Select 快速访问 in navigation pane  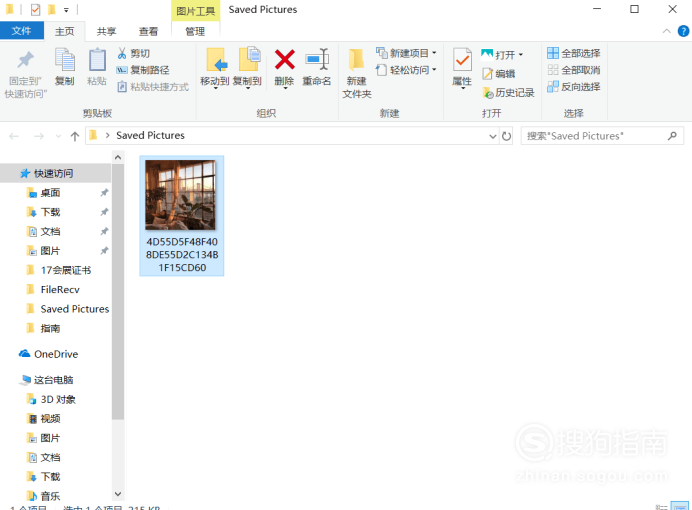pyautogui.click(x=56, y=173)
